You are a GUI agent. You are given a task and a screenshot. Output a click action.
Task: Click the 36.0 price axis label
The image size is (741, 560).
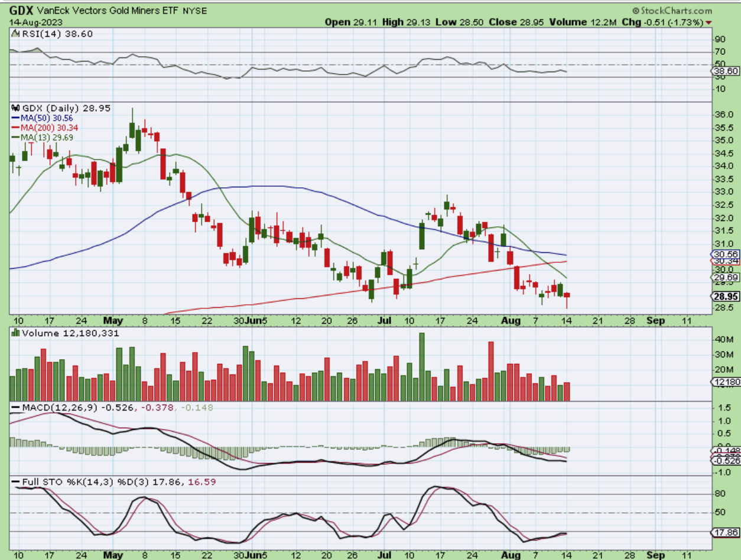[x=723, y=115]
